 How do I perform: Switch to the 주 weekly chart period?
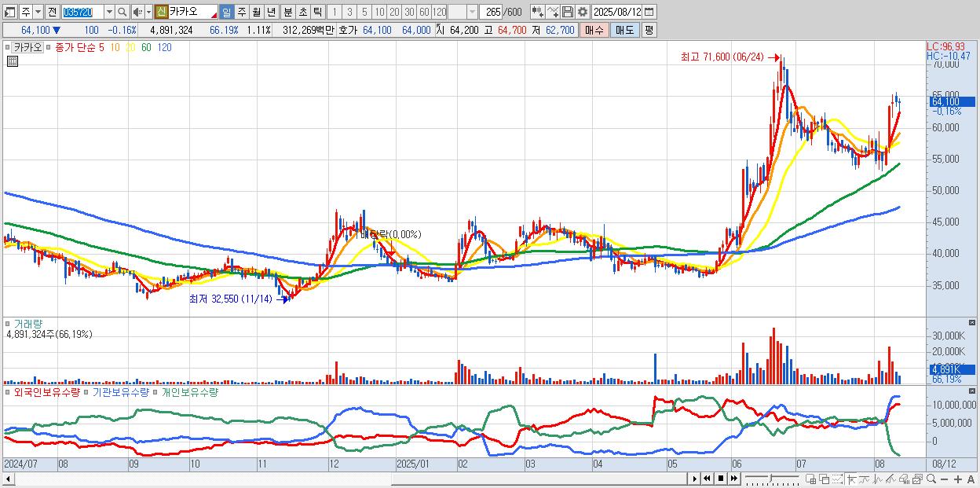[241, 12]
